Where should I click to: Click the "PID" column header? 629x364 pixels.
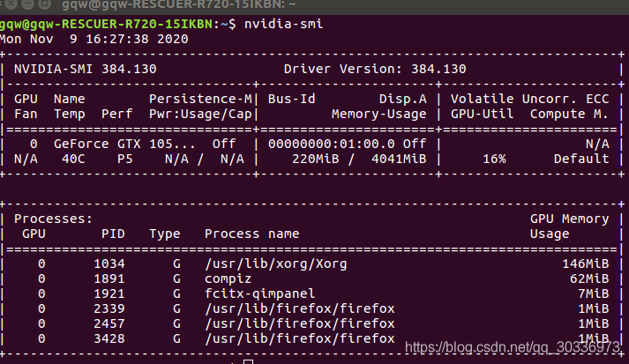pos(113,234)
